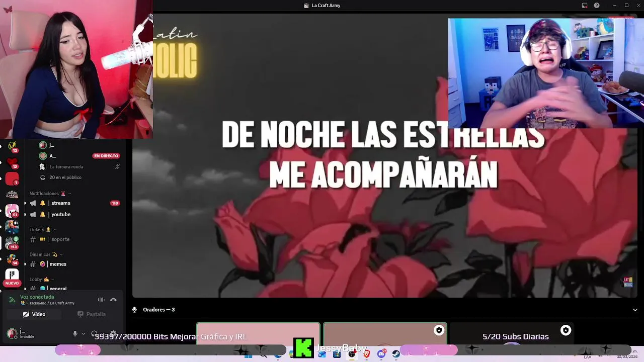Screen dimensions: 644x362
Task: Click muted indicator beside La tercera rueda
Action: click(117, 167)
